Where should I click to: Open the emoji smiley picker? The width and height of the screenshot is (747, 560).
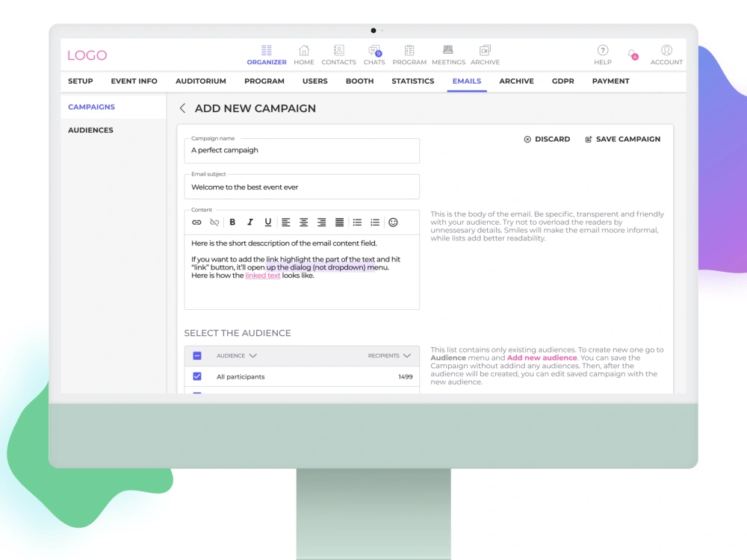[x=393, y=223]
